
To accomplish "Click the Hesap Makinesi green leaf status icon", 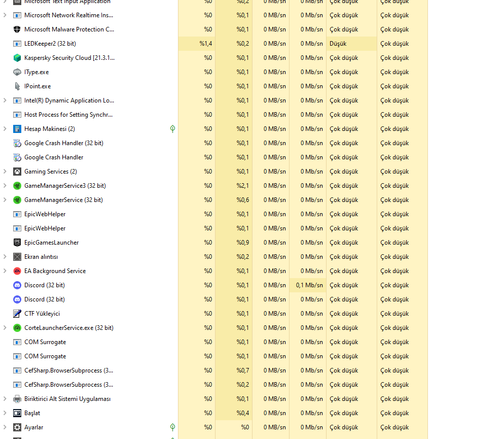I will coord(172,129).
